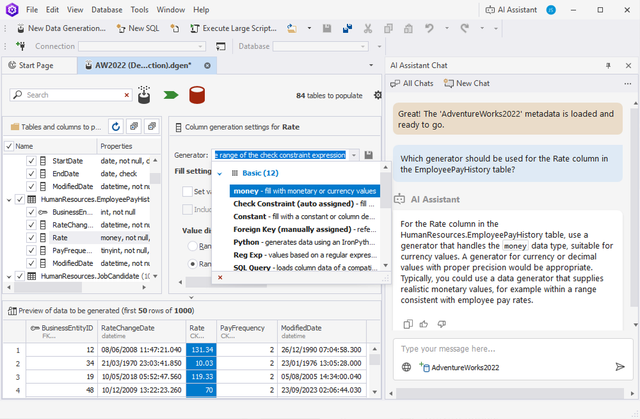Copy the AI Assistant response
Screen dimensions: 640x419
[x=408, y=324]
